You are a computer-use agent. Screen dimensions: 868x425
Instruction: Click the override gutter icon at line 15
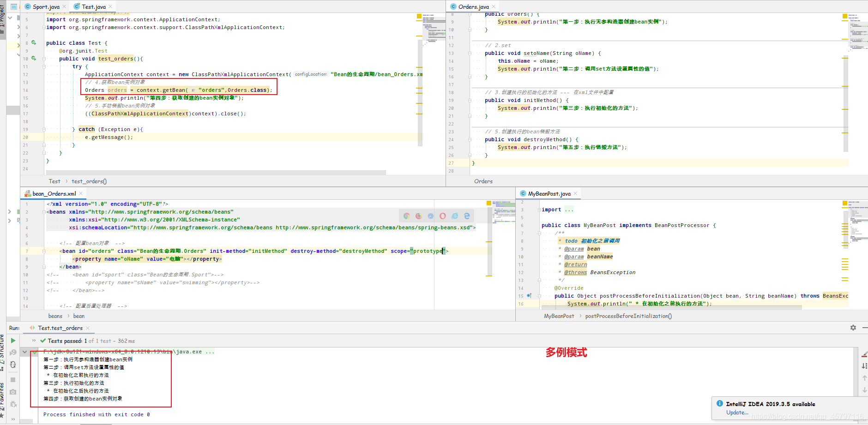click(529, 296)
